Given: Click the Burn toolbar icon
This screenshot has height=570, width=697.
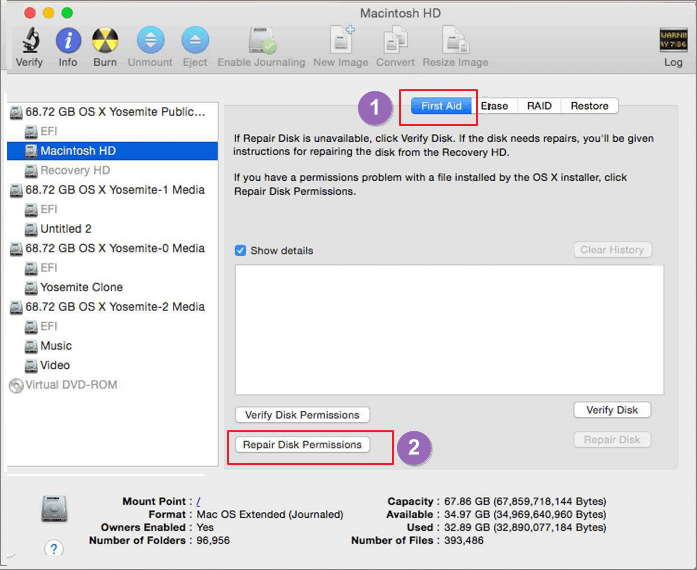Looking at the screenshot, I should 105,41.
